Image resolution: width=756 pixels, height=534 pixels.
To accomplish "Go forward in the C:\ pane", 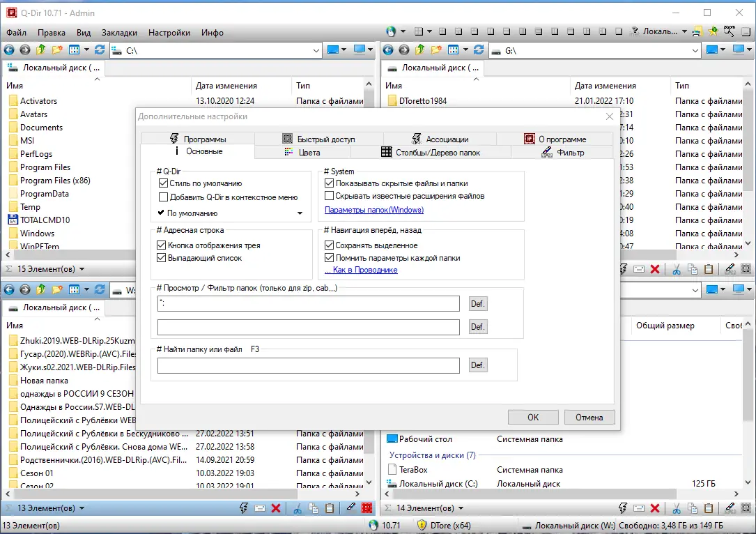I will pos(24,49).
